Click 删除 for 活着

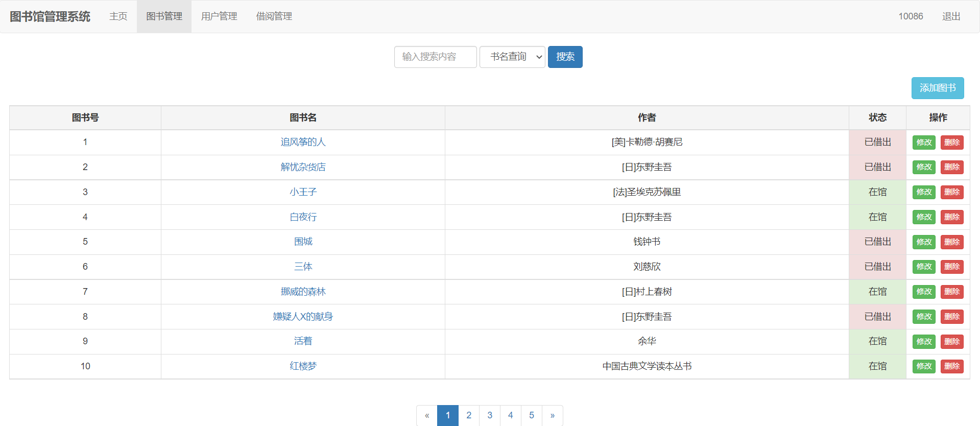tap(952, 342)
